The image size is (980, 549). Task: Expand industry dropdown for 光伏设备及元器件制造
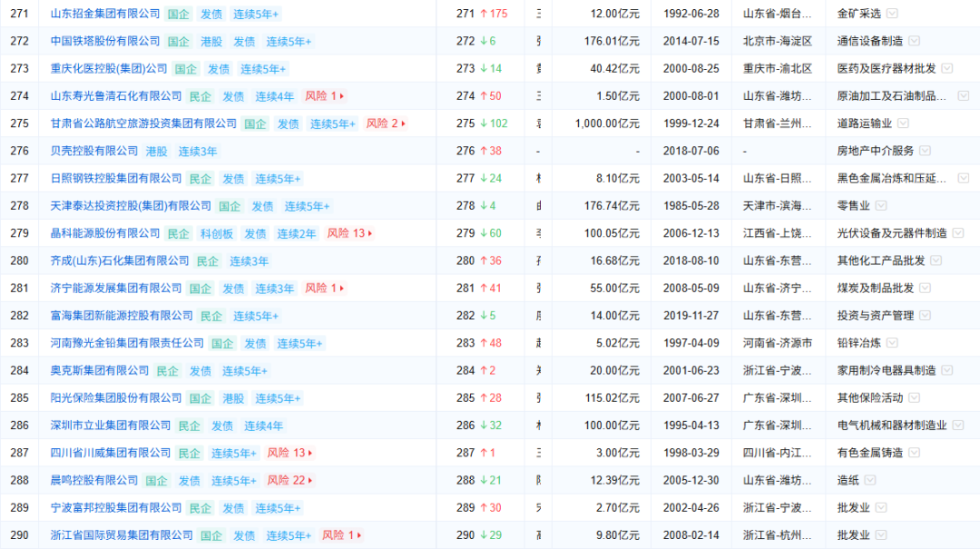click(958, 233)
